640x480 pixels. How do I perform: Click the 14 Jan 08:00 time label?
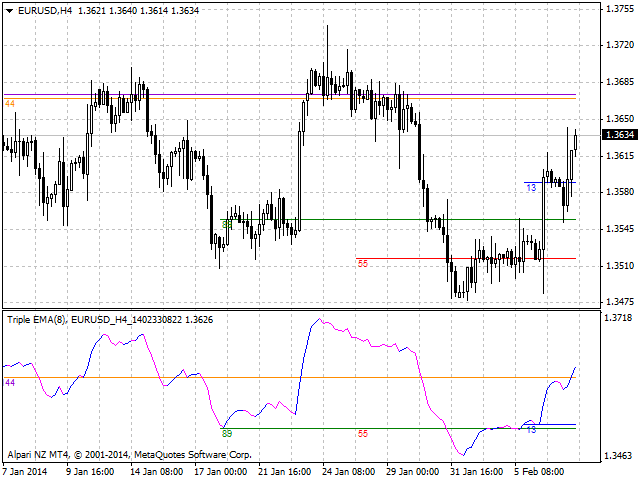pos(157,472)
